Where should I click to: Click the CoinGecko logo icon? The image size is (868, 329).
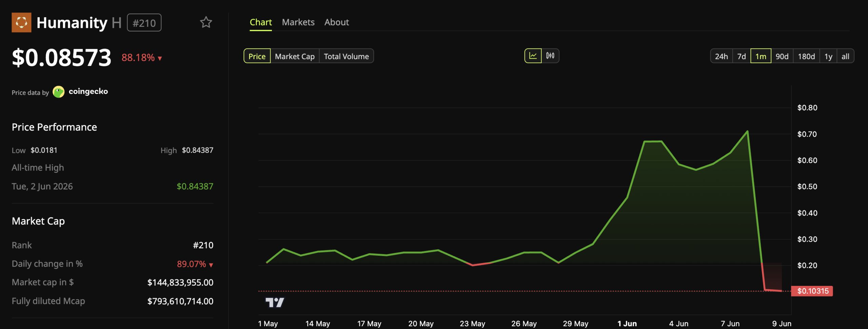coord(59,92)
